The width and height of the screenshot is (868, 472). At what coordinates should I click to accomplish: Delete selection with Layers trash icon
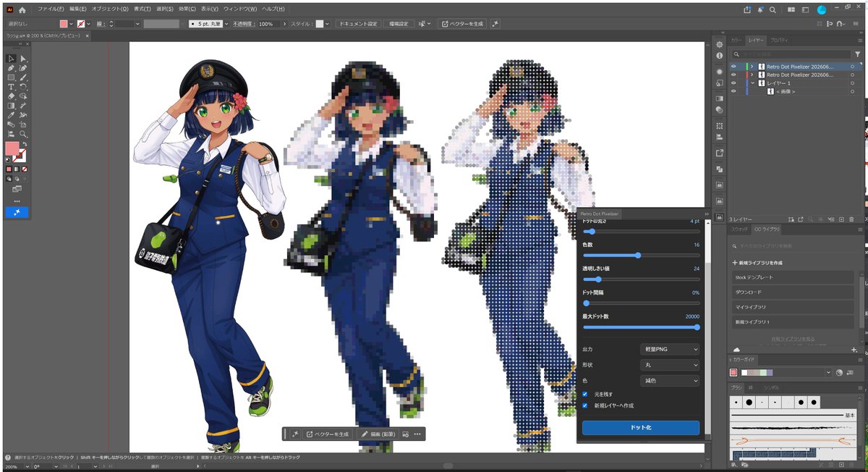[851, 219]
